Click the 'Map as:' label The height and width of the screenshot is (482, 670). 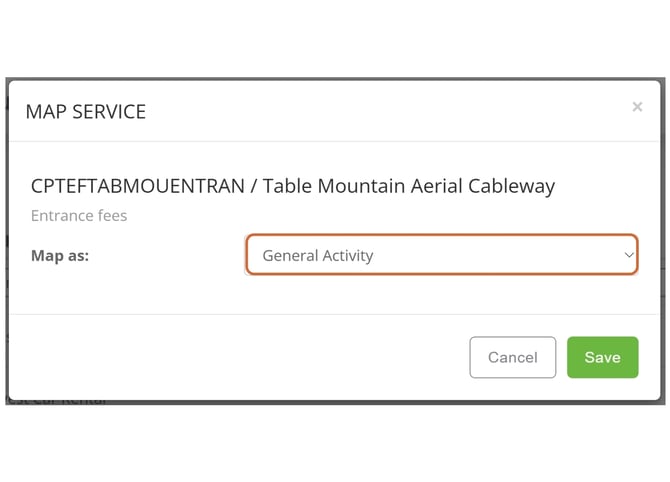(60, 255)
